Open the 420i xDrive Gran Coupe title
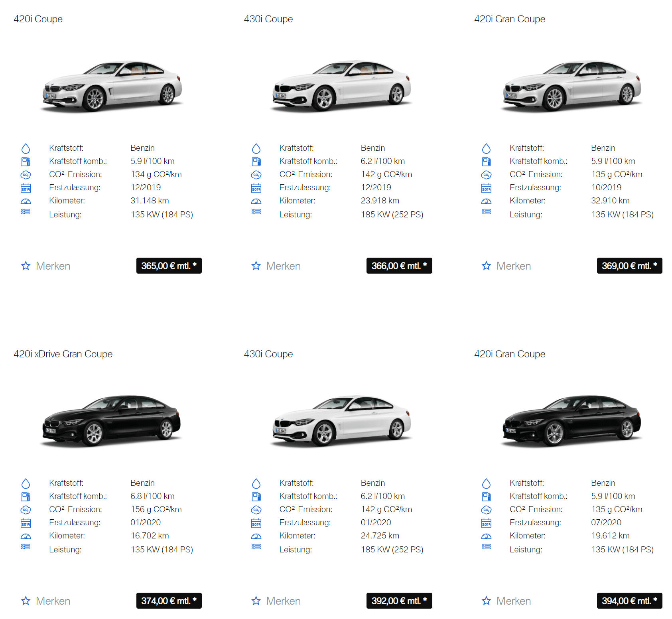The image size is (672, 619). [63, 354]
